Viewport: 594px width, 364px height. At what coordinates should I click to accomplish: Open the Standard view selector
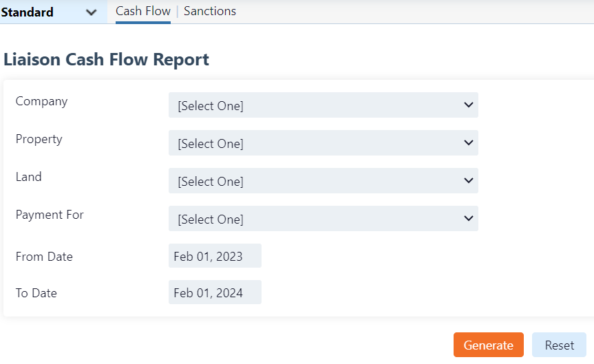pos(48,12)
